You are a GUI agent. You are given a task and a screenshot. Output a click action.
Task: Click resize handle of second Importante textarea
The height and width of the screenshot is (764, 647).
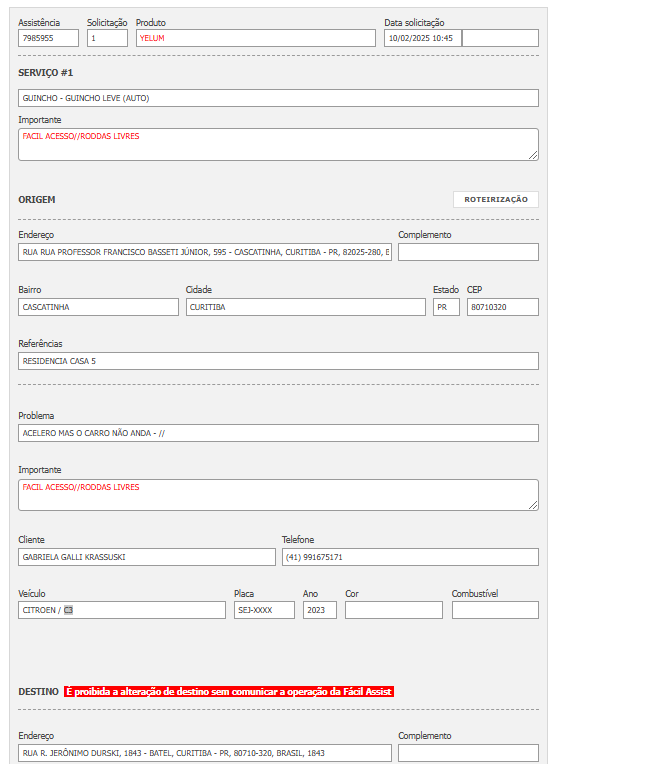pyautogui.click(x=533, y=505)
